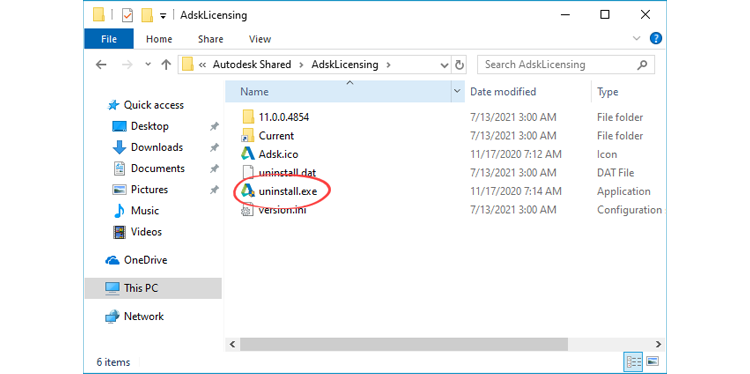Click the 6 items status text
This screenshot has height=374, width=750.
coord(113,362)
